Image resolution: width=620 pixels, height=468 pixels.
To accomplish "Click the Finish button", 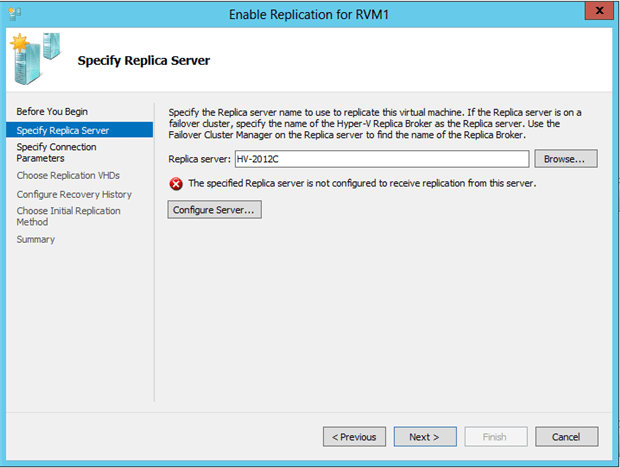I will [x=495, y=437].
